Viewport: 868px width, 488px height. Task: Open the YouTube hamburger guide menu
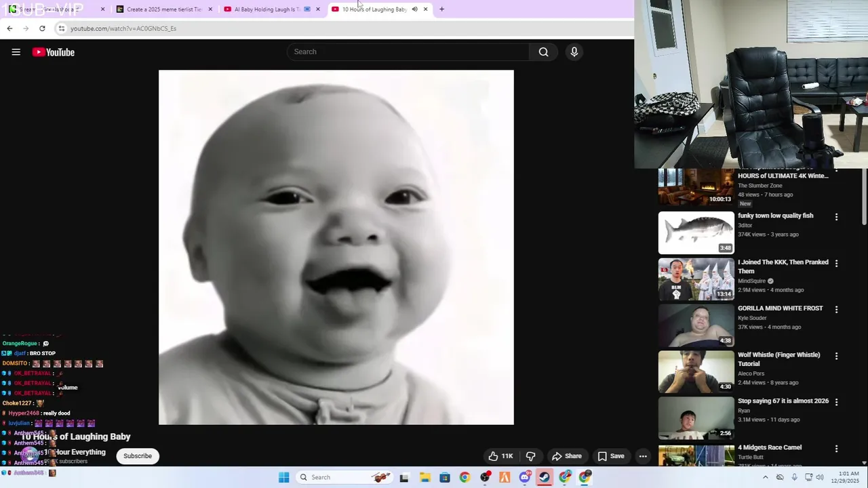coord(16,52)
